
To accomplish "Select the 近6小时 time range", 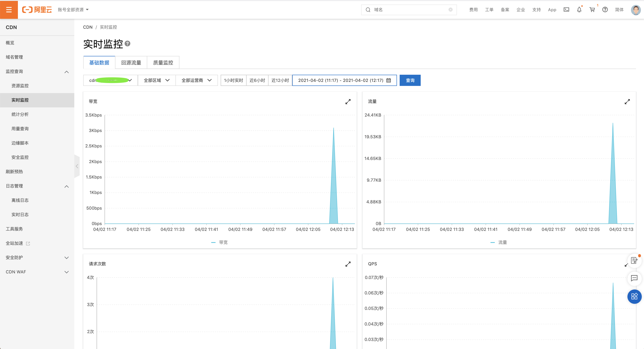I will tap(257, 80).
